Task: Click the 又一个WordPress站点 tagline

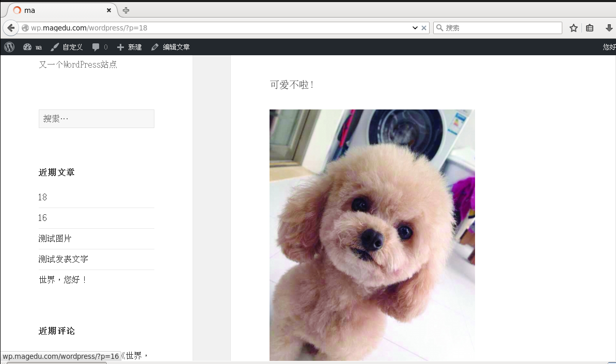Action: click(78, 65)
